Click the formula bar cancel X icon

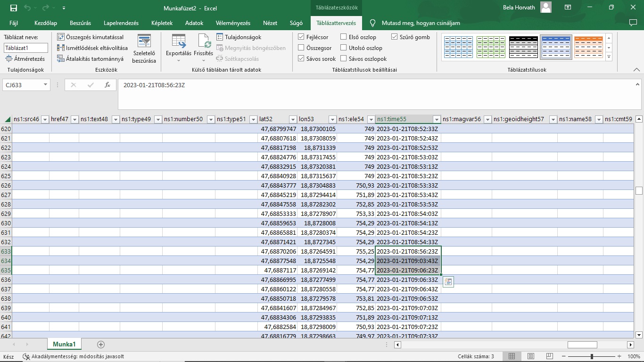74,85
